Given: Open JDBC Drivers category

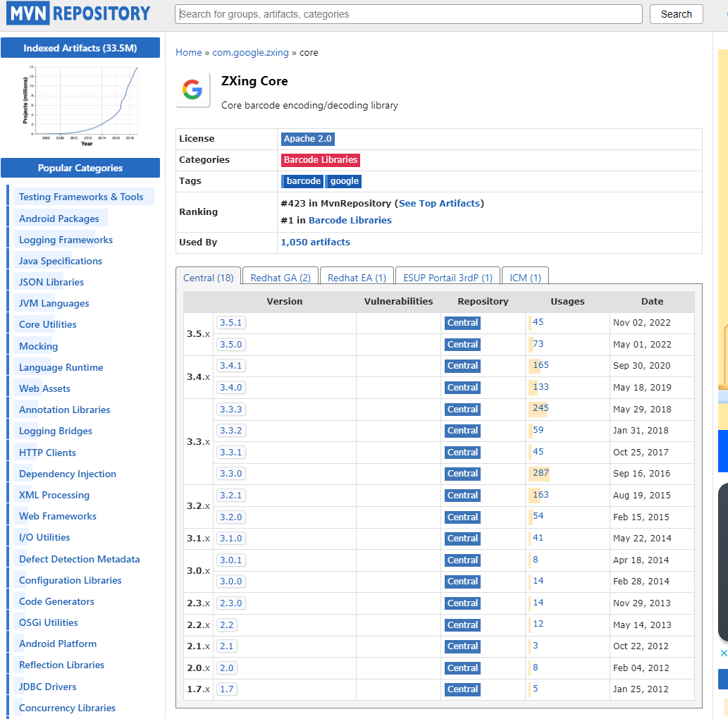Looking at the screenshot, I should [47, 687].
